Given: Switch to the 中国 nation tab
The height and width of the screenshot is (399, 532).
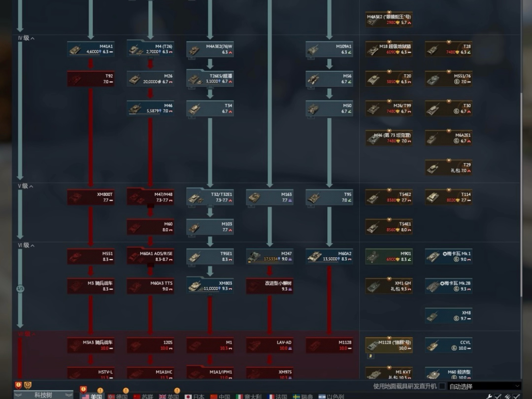Looking at the screenshot, I should click(220, 396).
